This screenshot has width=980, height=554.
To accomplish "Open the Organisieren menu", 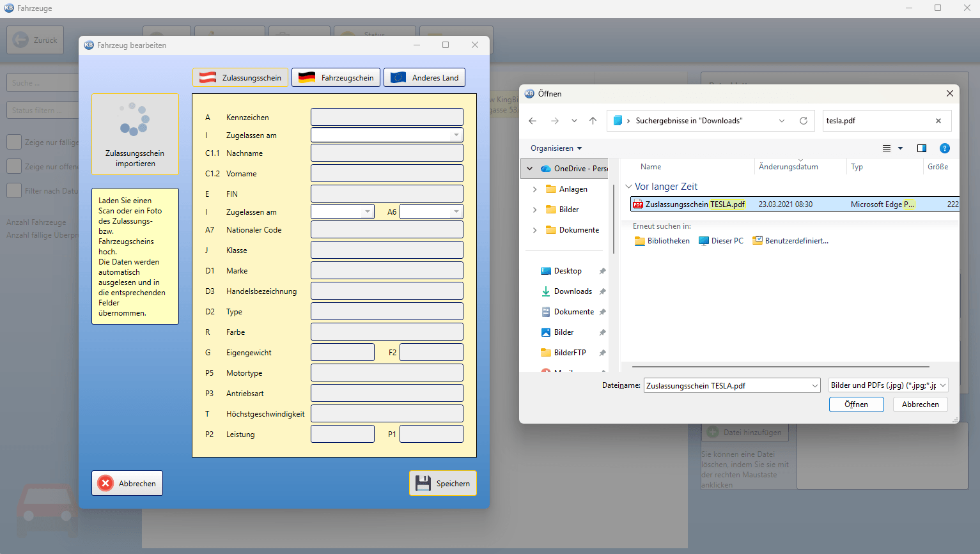I will (556, 148).
